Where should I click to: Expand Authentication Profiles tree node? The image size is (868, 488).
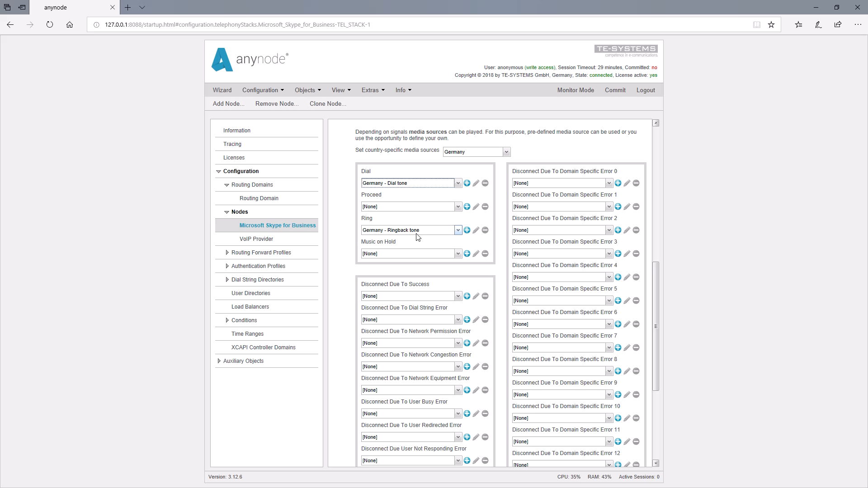(227, 266)
